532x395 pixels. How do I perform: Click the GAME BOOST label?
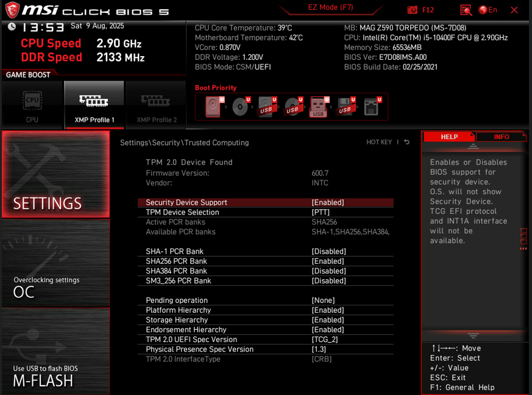point(28,75)
